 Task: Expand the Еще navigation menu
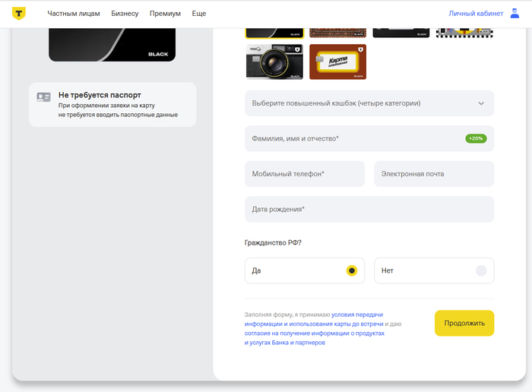199,14
